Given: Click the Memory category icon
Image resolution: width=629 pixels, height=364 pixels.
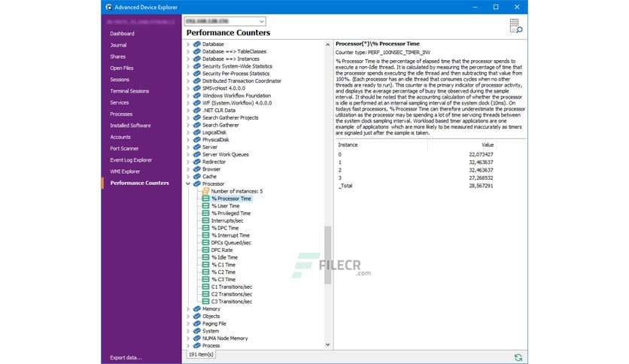Looking at the screenshot, I should (196, 308).
